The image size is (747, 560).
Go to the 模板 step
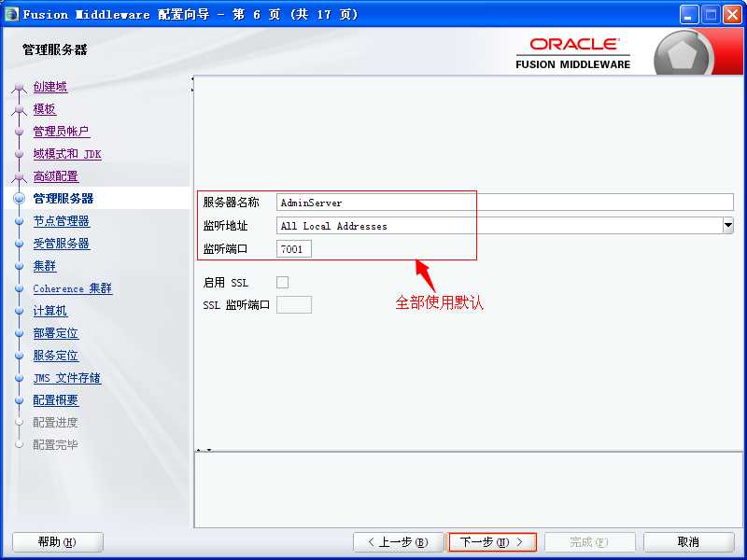pyautogui.click(x=45, y=109)
